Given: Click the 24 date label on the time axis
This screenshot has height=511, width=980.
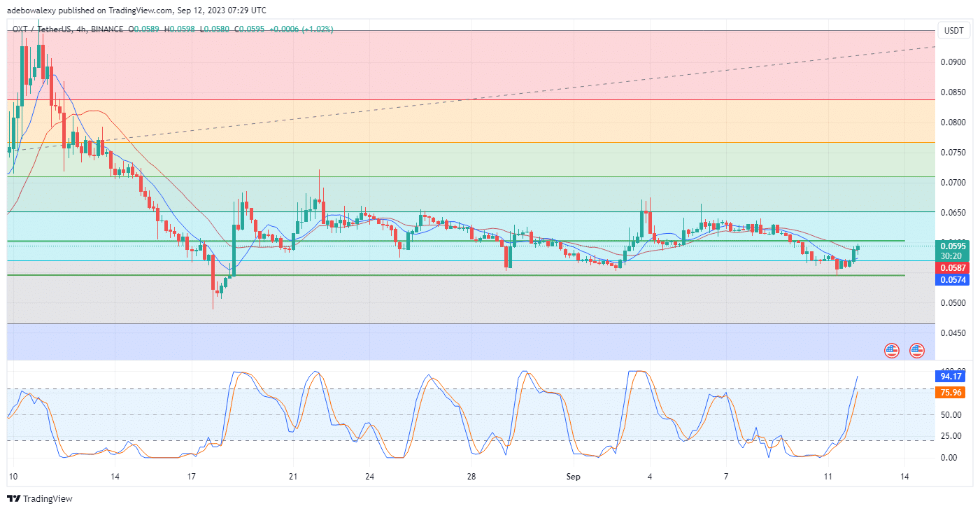Looking at the screenshot, I should [369, 477].
